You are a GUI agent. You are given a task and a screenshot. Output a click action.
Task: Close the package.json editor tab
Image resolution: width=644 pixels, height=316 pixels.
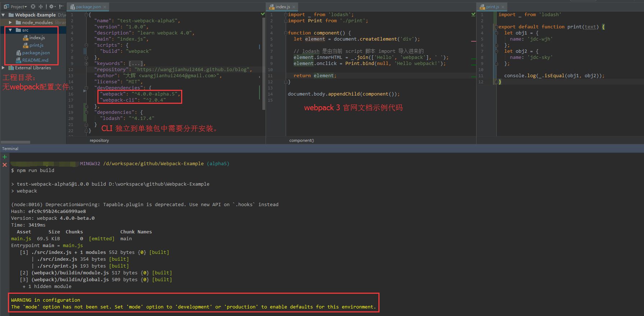click(x=105, y=7)
